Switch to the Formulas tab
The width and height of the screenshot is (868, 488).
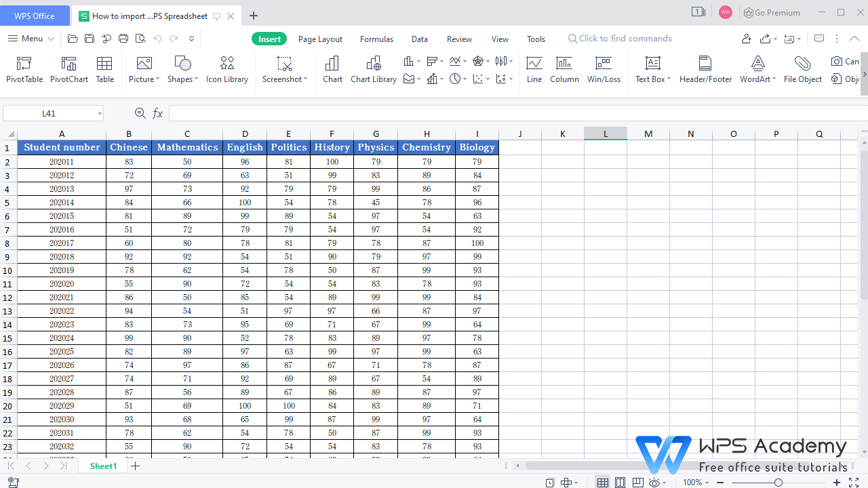coord(376,39)
